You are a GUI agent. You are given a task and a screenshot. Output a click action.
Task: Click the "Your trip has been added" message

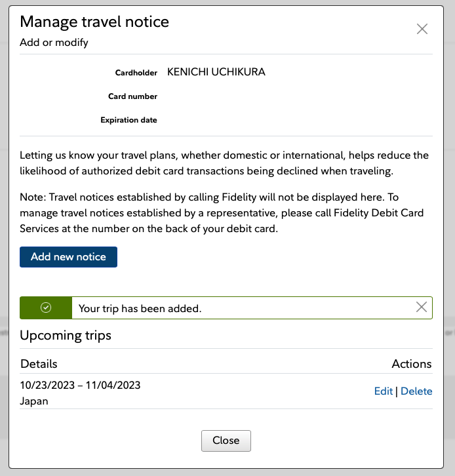(140, 308)
